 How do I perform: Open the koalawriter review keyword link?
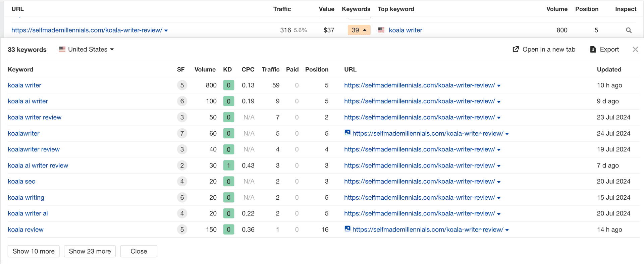pos(34,149)
